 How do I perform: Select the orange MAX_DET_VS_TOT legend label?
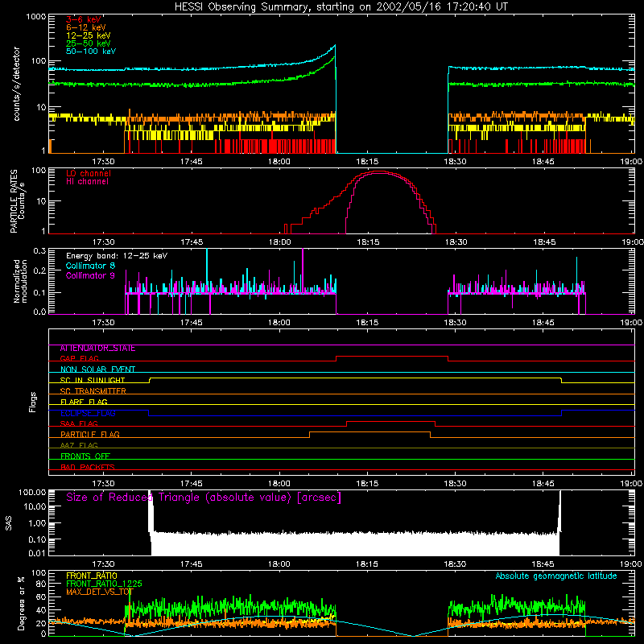[x=100, y=592]
